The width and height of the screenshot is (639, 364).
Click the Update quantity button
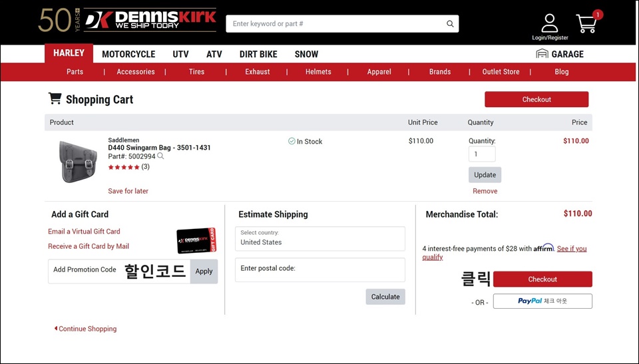pyautogui.click(x=485, y=175)
